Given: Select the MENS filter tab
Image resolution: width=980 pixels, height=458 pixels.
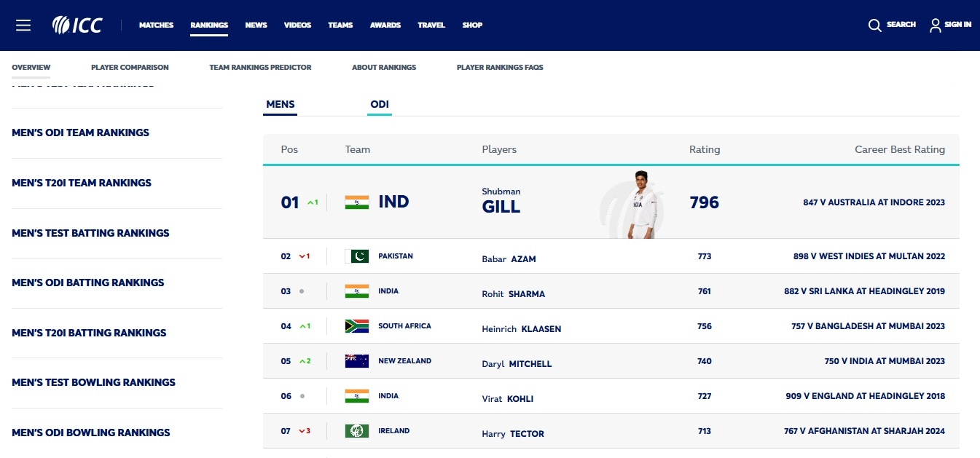Looking at the screenshot, I should [281, 105].
